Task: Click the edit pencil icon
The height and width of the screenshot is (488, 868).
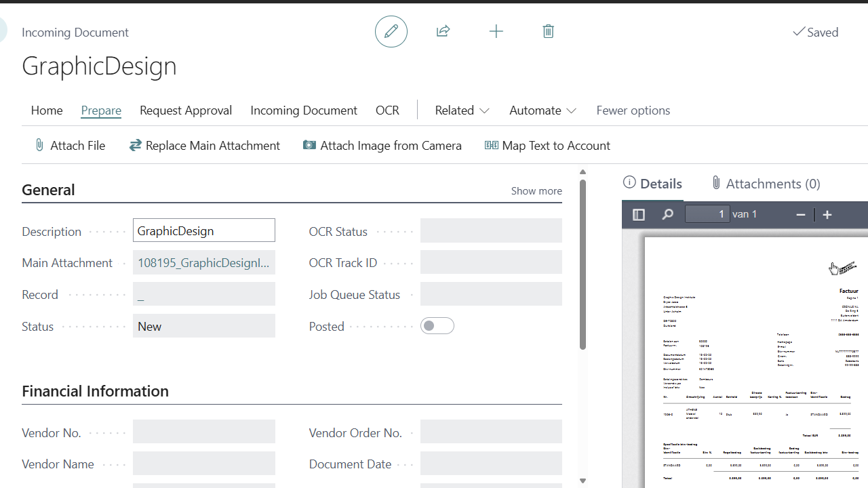Action: [x=391, y=31]
